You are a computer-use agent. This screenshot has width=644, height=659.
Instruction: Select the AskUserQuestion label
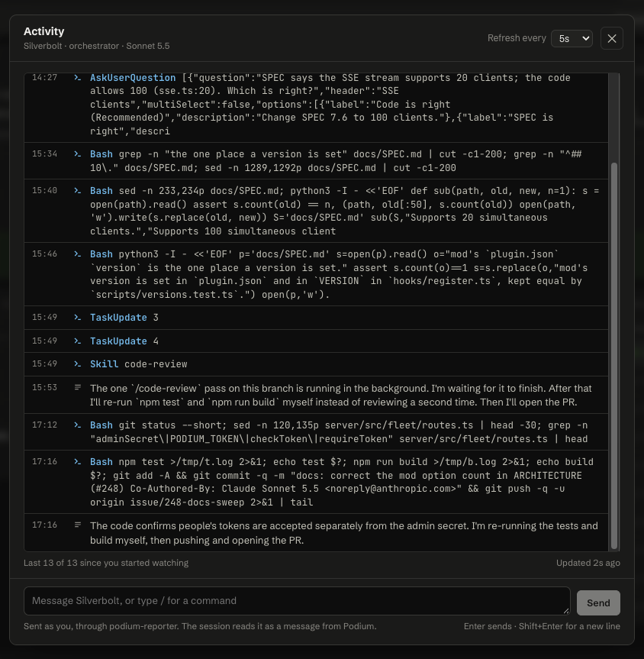[x=133, y=78]
